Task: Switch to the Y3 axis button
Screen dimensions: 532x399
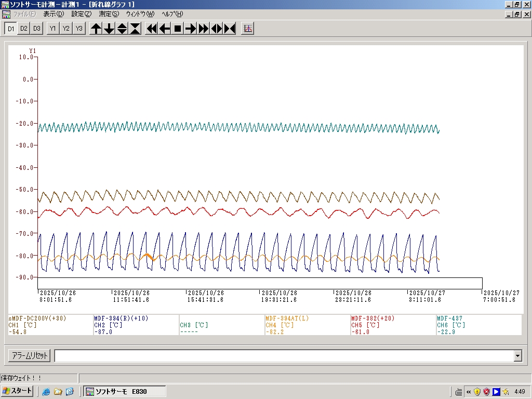Action: (79, 29)
